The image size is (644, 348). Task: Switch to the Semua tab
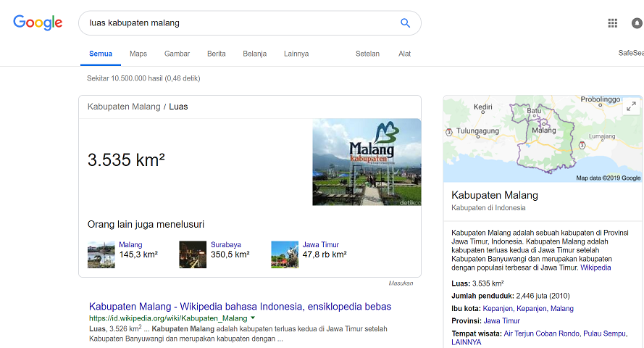(x=101, y=54)
